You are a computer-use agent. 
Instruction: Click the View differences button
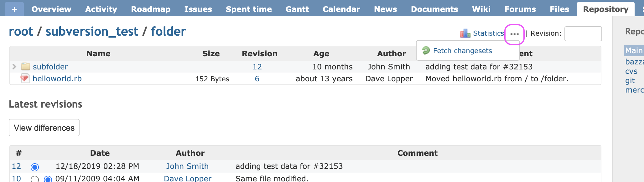pyautogui.click(x=44, y=128)
